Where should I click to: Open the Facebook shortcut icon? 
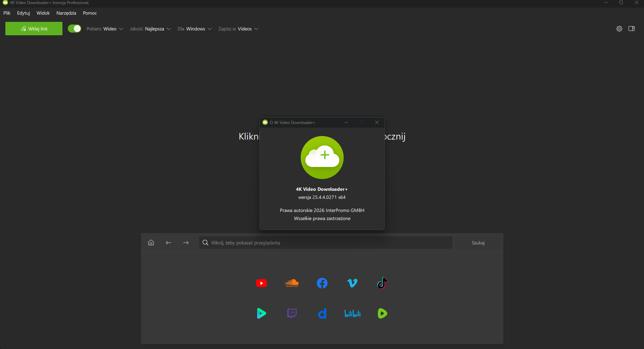[x=322, y=283]
